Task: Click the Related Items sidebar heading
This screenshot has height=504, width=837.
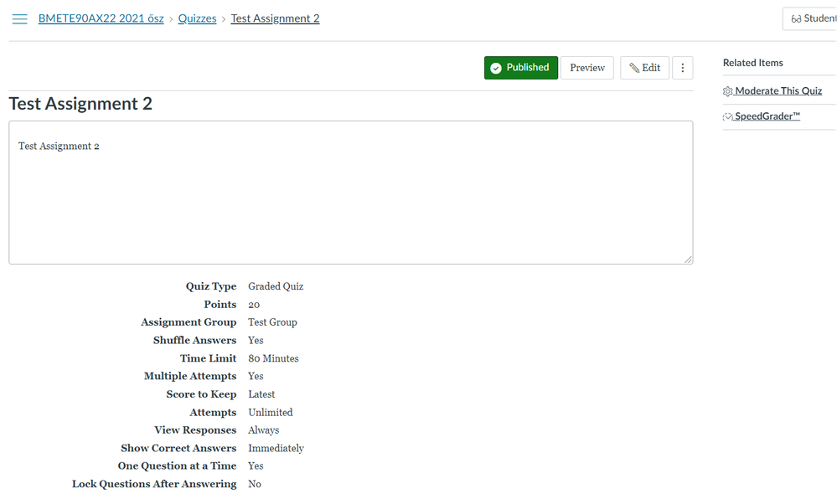Action: click(x=752, y=63)
